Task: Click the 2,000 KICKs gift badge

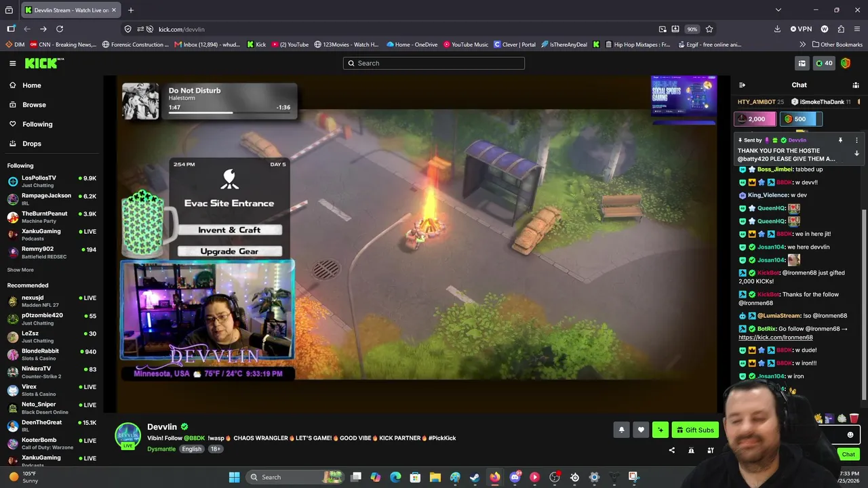Action: coord(754,119)
